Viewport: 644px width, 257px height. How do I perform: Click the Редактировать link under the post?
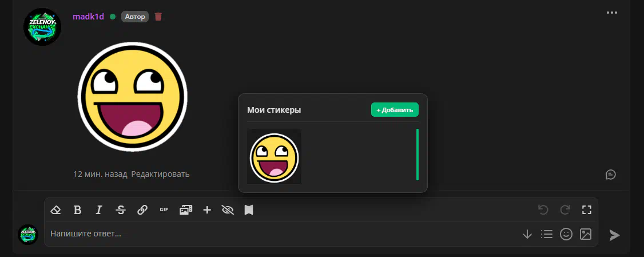[160, 174]
